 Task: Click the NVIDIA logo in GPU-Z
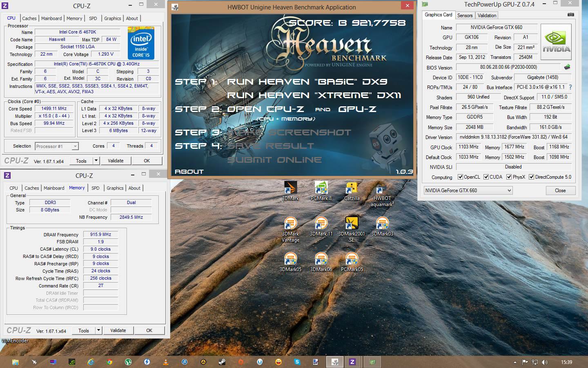pyautogui.click(x=556, y=42)
